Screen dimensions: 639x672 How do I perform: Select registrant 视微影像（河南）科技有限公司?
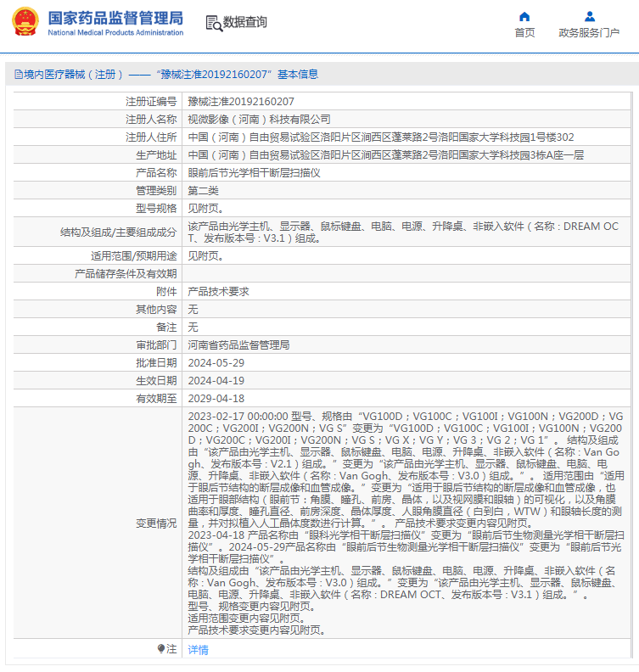(x=260, y=120)
